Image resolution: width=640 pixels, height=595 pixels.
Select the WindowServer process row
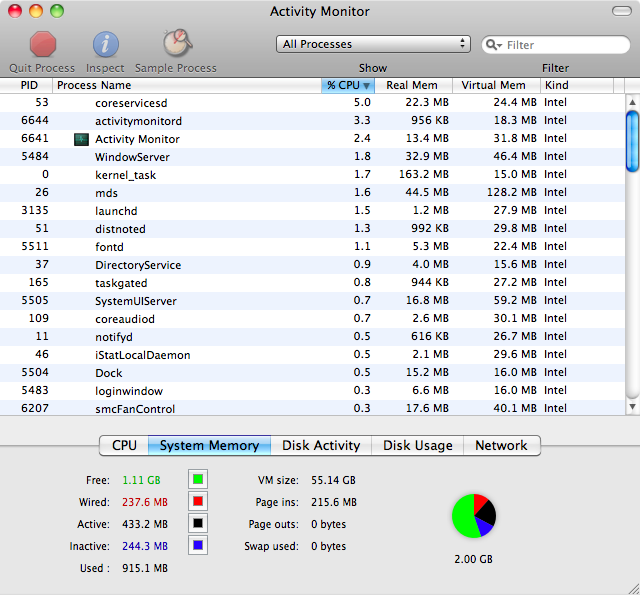[312, 157]
